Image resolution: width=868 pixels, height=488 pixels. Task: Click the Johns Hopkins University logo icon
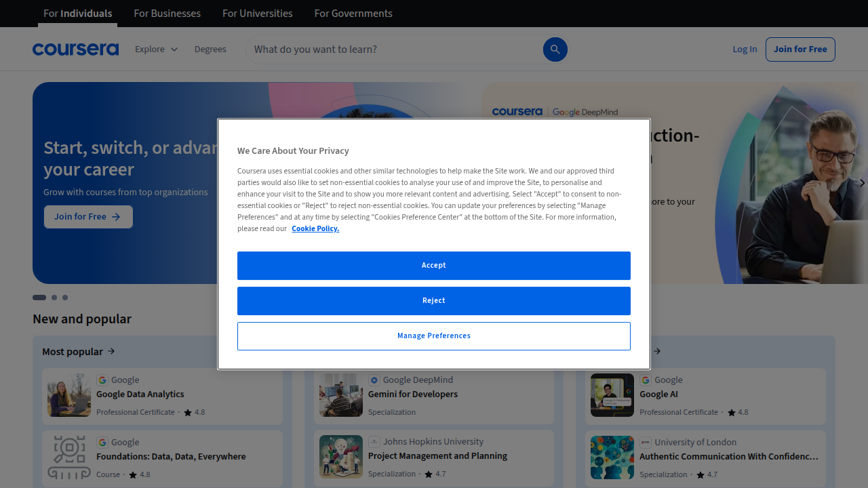tap(374, 442)
